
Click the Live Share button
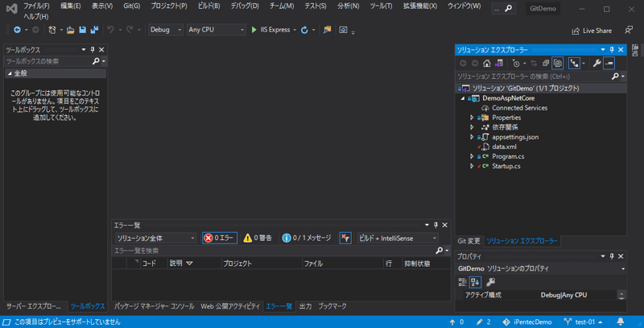(x=592, y=31)
